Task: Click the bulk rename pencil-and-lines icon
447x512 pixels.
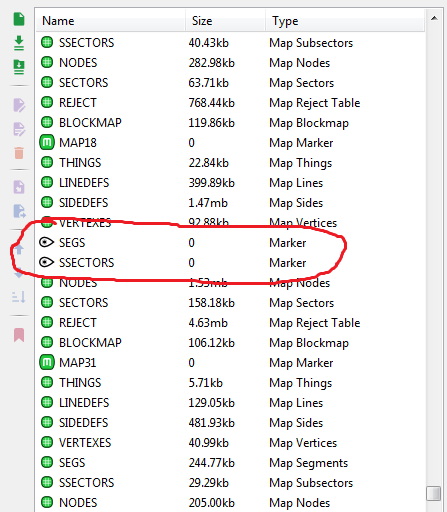Action: 19,129
